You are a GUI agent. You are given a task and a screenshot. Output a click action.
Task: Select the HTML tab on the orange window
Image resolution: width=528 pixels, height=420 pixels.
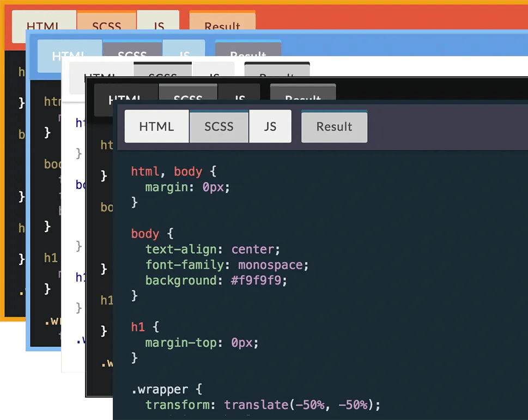[44, 26]
